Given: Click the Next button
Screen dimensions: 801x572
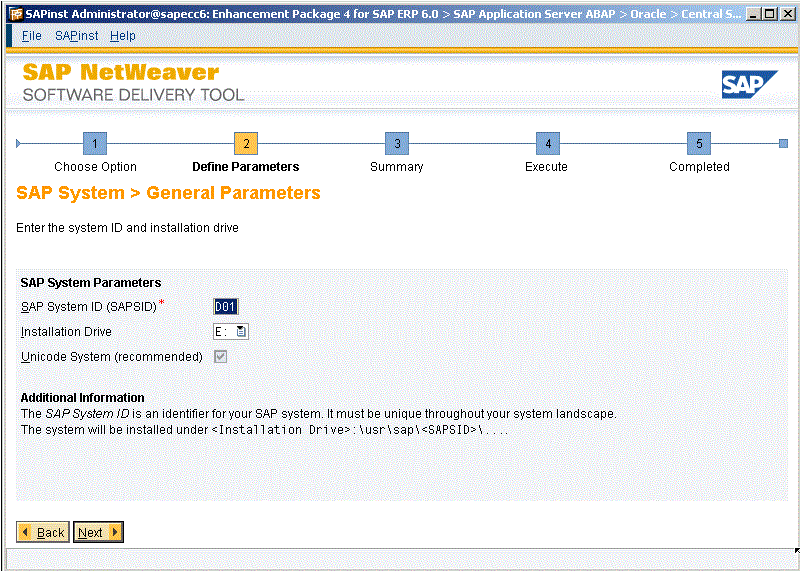Looking at the screenshot, I should click(99, 532).
